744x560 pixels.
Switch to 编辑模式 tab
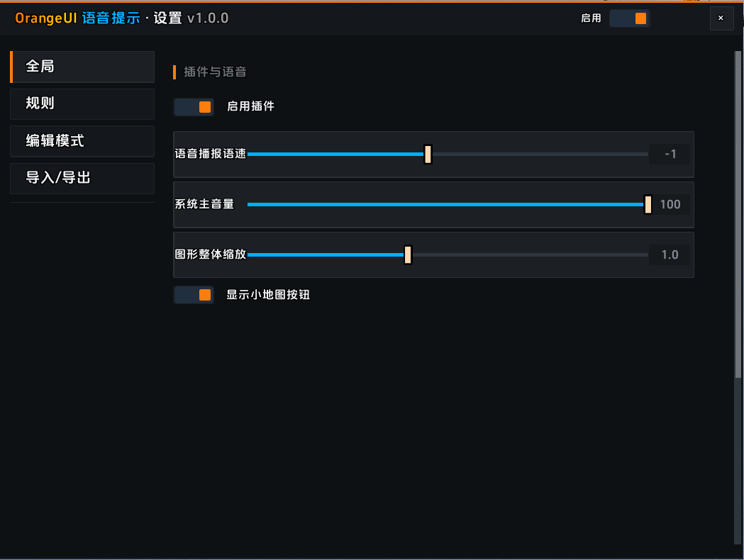pos(82,141)
